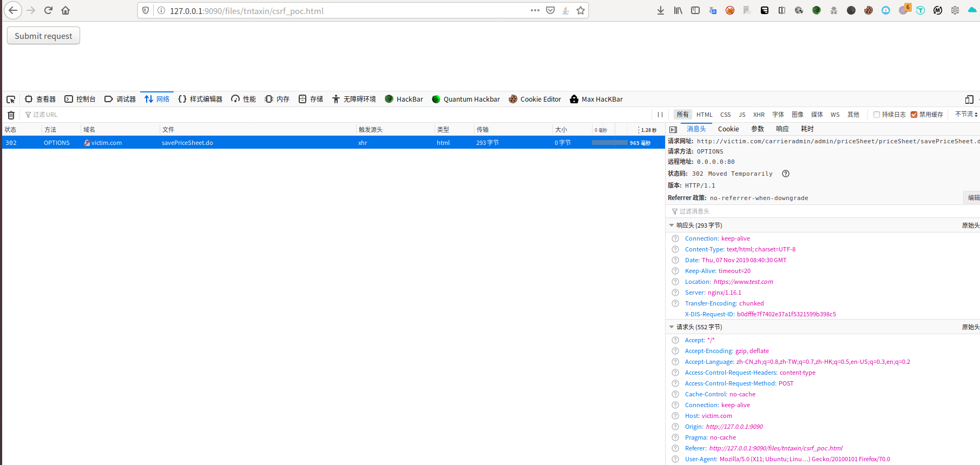Screen dimensions: 980x465
Task: Open the Quantum Hackbar devtools panel
Action: coord(465,99)
